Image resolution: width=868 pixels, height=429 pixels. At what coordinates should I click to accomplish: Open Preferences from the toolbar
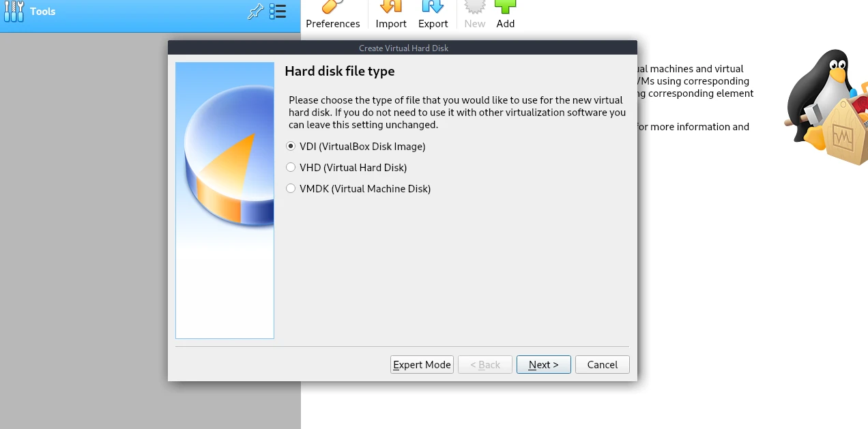coord(333,15)
